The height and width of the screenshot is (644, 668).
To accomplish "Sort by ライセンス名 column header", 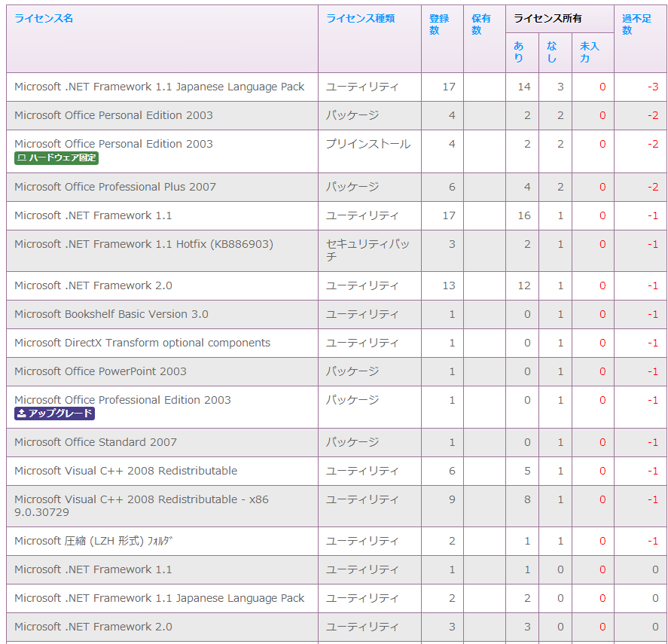I will (x=44, y=18).
